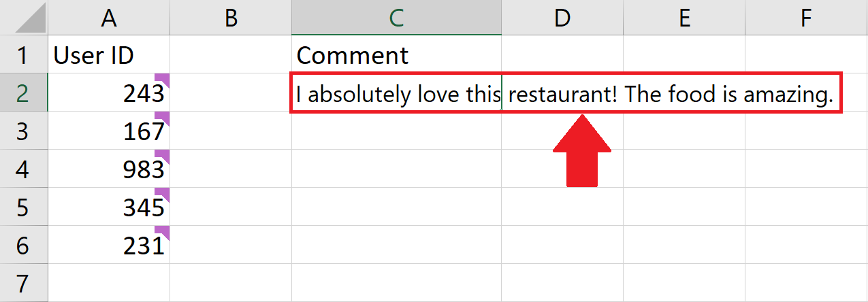The image size is (868, 302).
Task: Select row 2 header
Action: [x=24, y=93]
